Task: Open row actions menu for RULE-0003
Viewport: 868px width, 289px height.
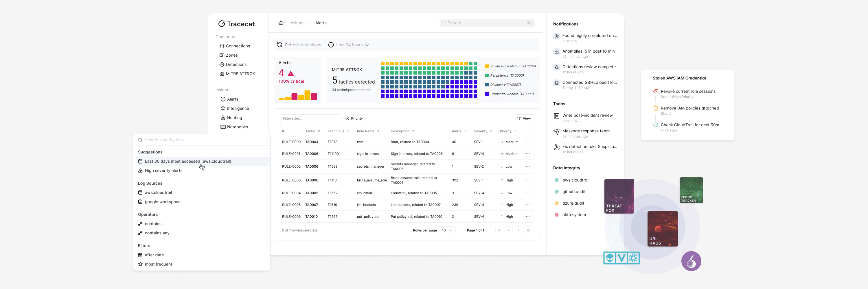Action: 528,180
